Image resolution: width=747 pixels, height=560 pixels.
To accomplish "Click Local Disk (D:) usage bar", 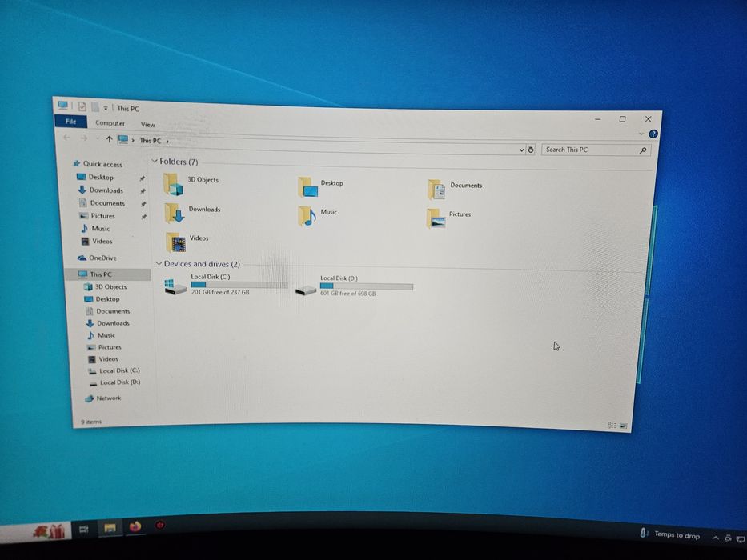I will pos(367,286).
